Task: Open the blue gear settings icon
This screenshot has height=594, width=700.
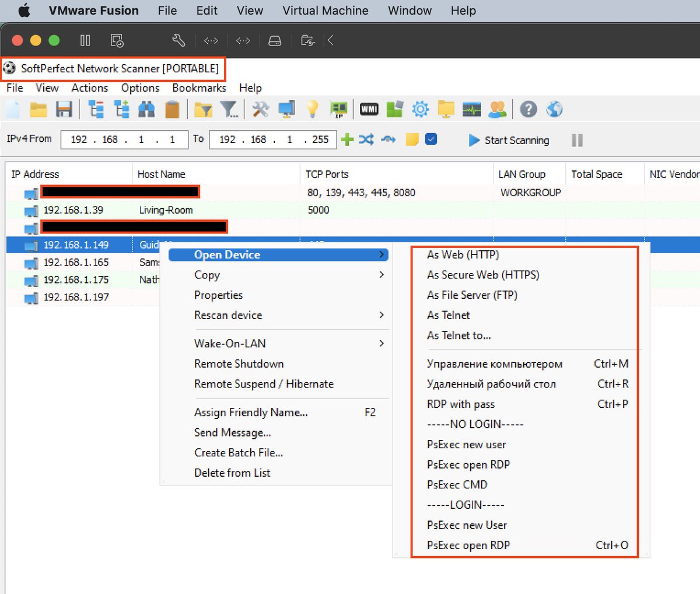Action: coord(420,109)
